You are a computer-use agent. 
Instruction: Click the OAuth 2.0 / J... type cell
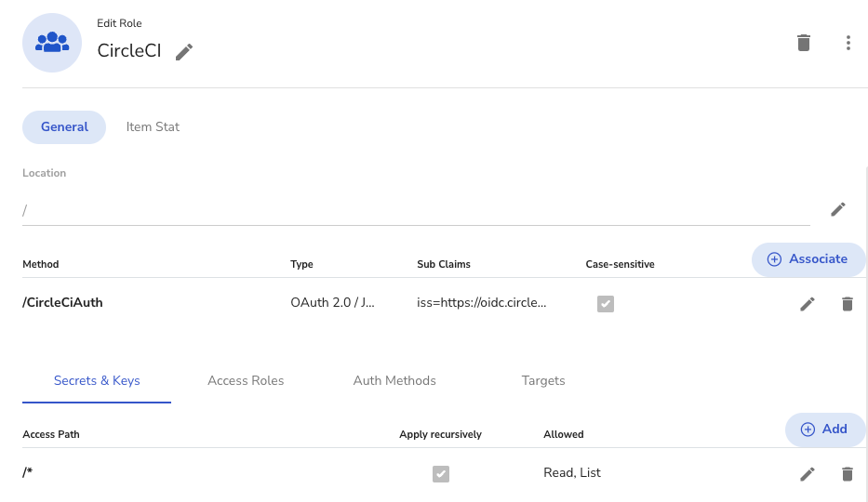(333, 303)
